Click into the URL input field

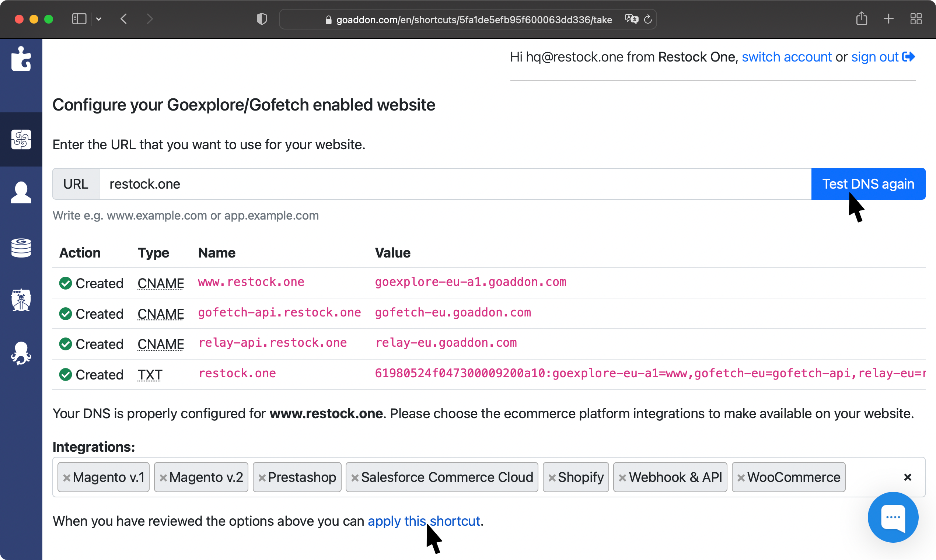pos(453,184)
